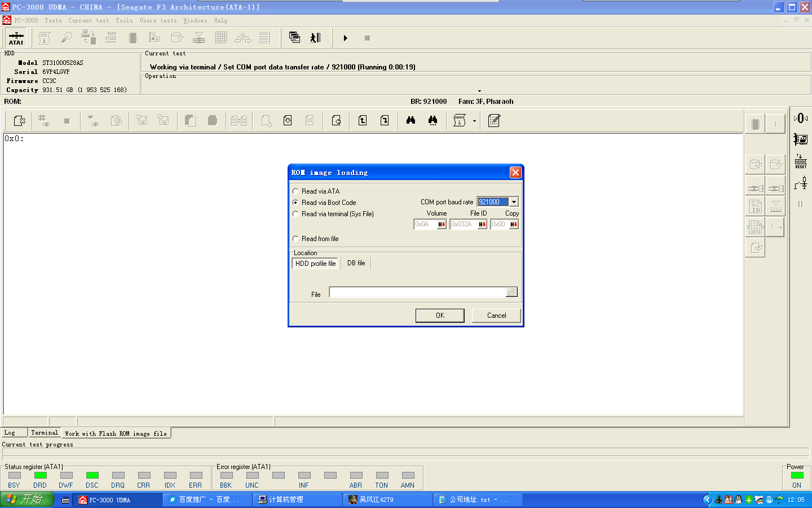
Task: Click the ID document icon in the right panel
Action: coord(756,207)
